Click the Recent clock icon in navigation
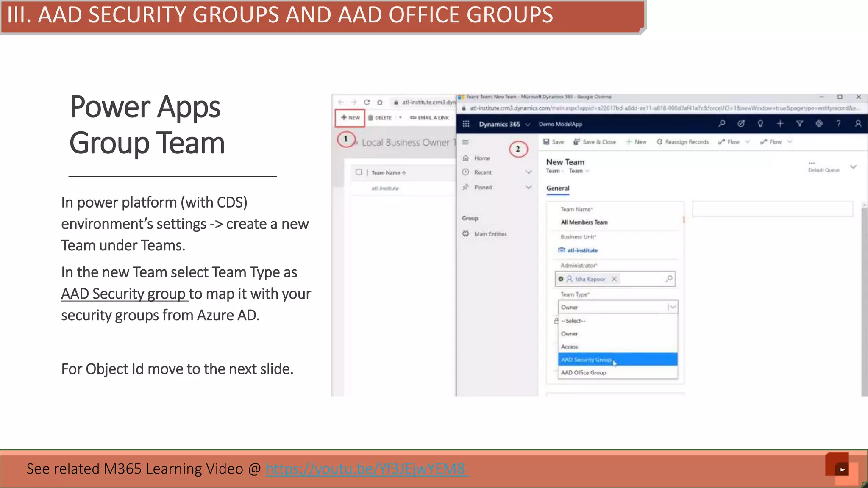The width and height of the screenshot is (868, 488). click(465, 172)
